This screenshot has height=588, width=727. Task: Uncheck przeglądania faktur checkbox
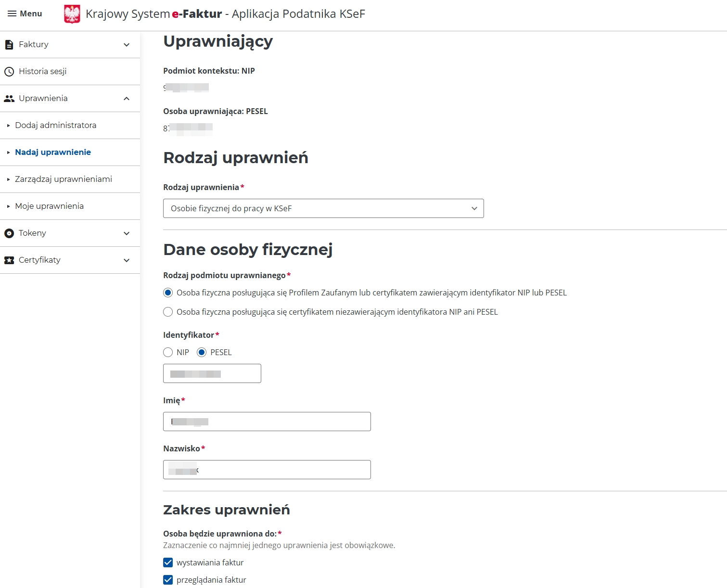pos(168,580)
